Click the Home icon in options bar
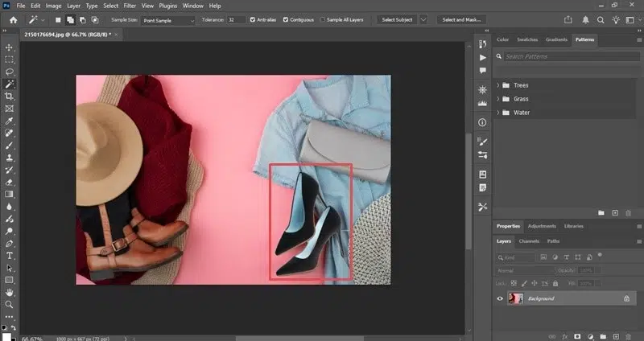 [14, 19]
